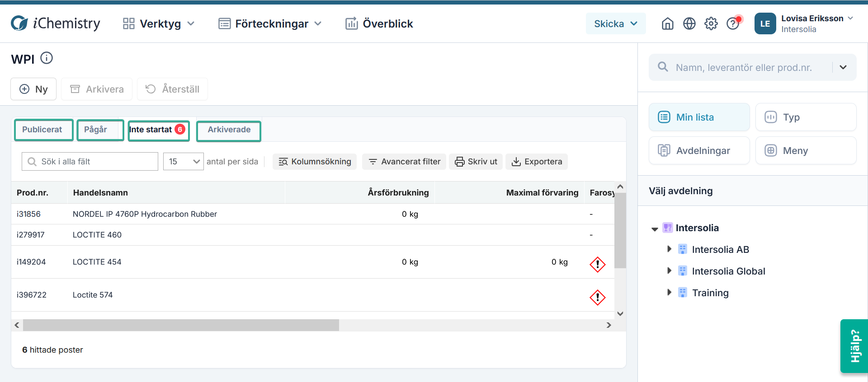This screenshot has width=868, height=382.
Task: Collapse the Intersolia tree node
Action: coord(655,228)
